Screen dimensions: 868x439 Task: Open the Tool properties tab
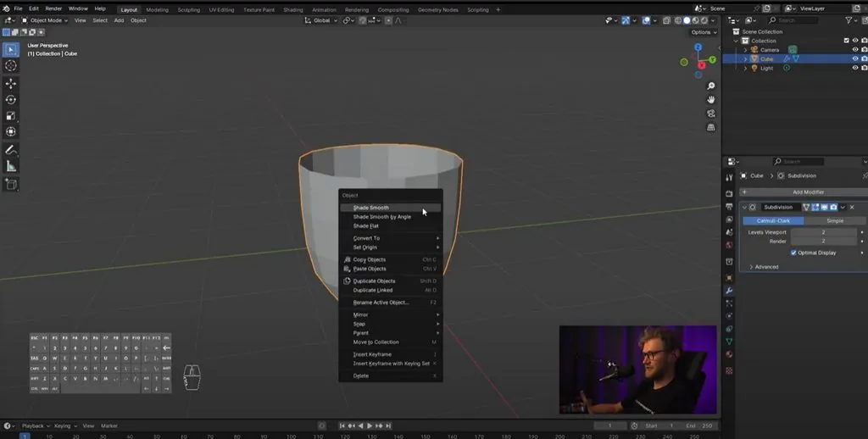(729, 178)
